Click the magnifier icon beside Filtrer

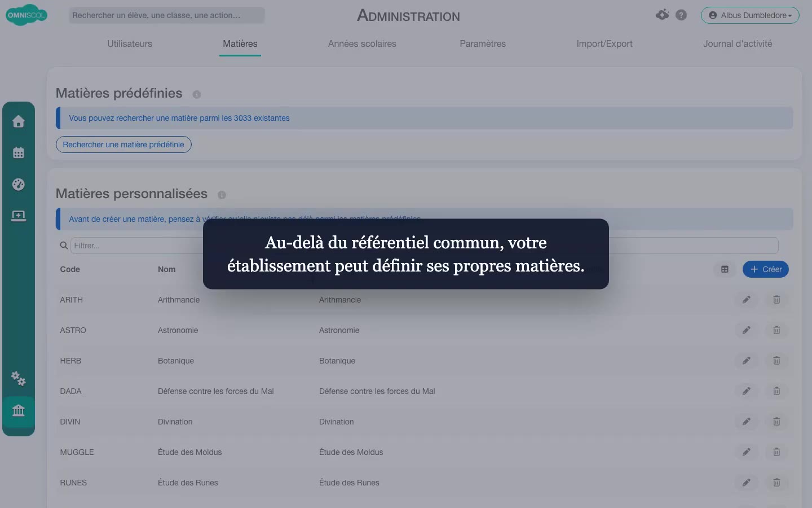click(64, 246)
